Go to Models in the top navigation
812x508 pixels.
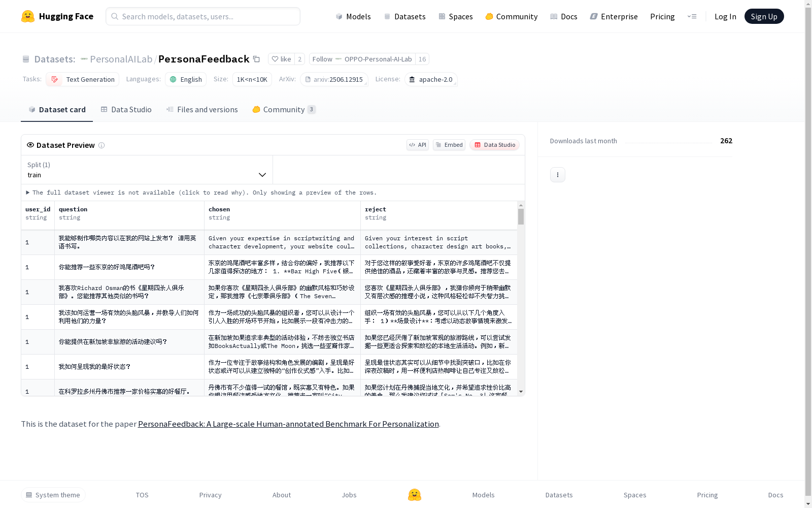pyautogui.click(x=353, y=16)
